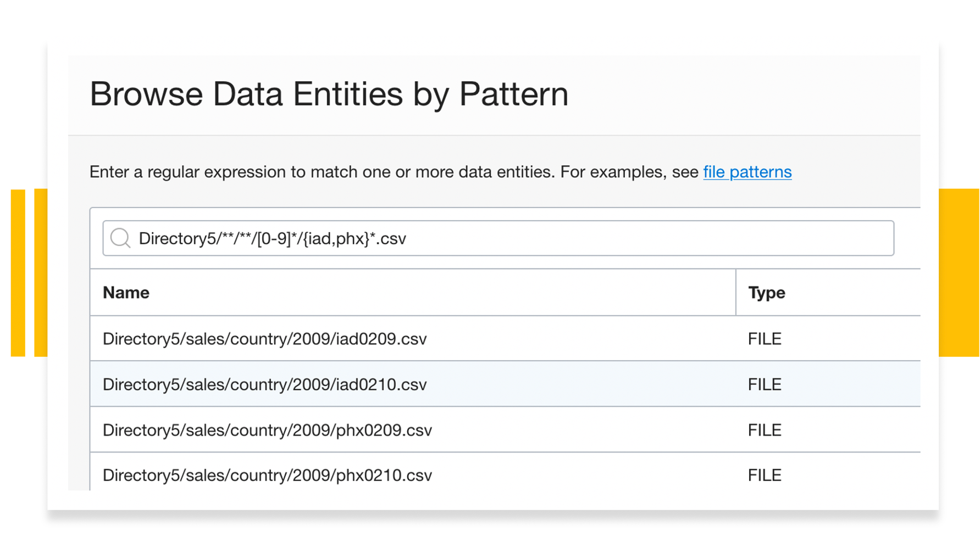The image size is (980, 542).
Task: Click the entered regex pattern text
Action: click(273, 238)
